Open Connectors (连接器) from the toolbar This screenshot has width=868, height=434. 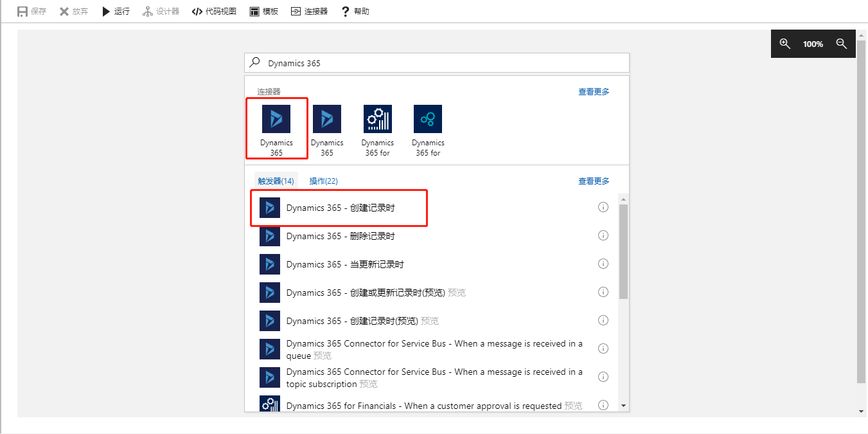(x=309, y=12)
